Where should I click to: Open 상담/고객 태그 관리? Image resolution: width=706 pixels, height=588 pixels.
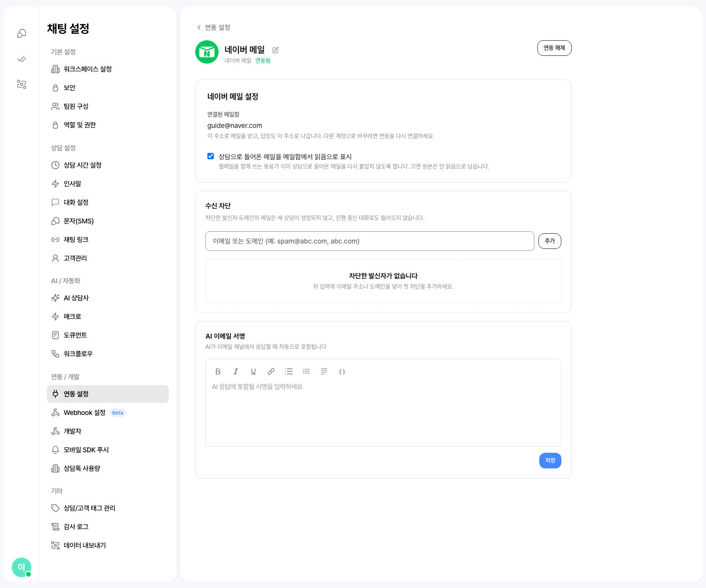coord(108,508)
